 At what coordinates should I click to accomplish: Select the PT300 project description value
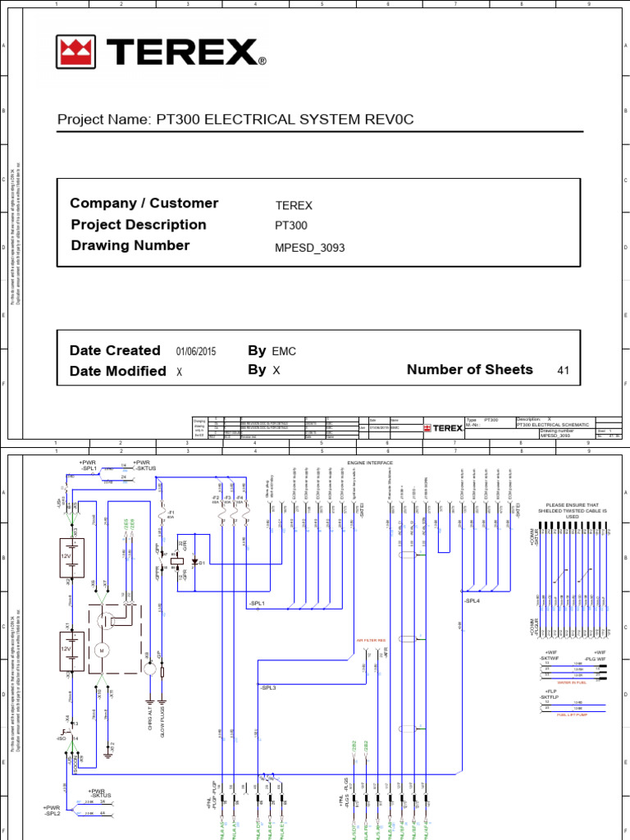[291, 226]
